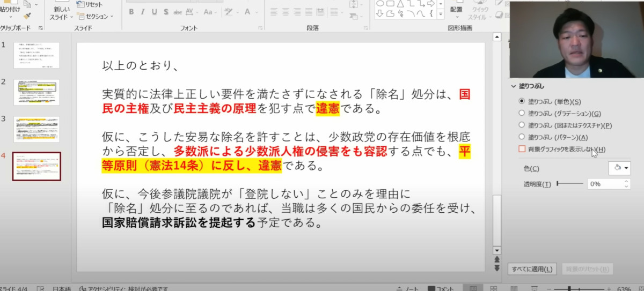This screenshot has height=291, width=644.
Task: Click the slide editor scroll down arrow
Action: [496, 250]
